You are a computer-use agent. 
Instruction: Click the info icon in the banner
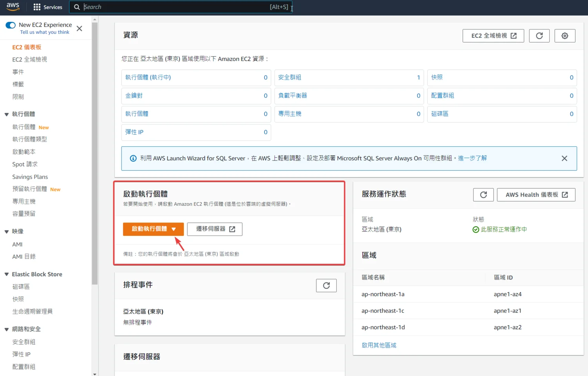tap(133, 159)
